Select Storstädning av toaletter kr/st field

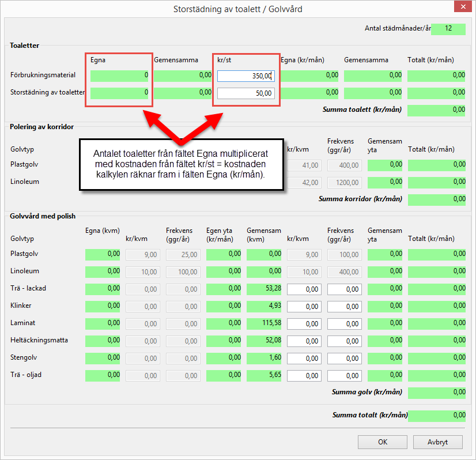246,93
